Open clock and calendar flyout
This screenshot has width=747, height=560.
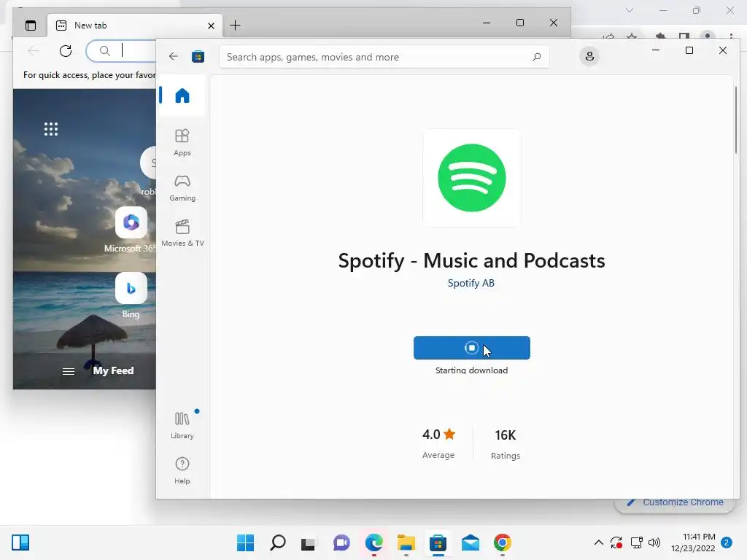tap(693, 542)
